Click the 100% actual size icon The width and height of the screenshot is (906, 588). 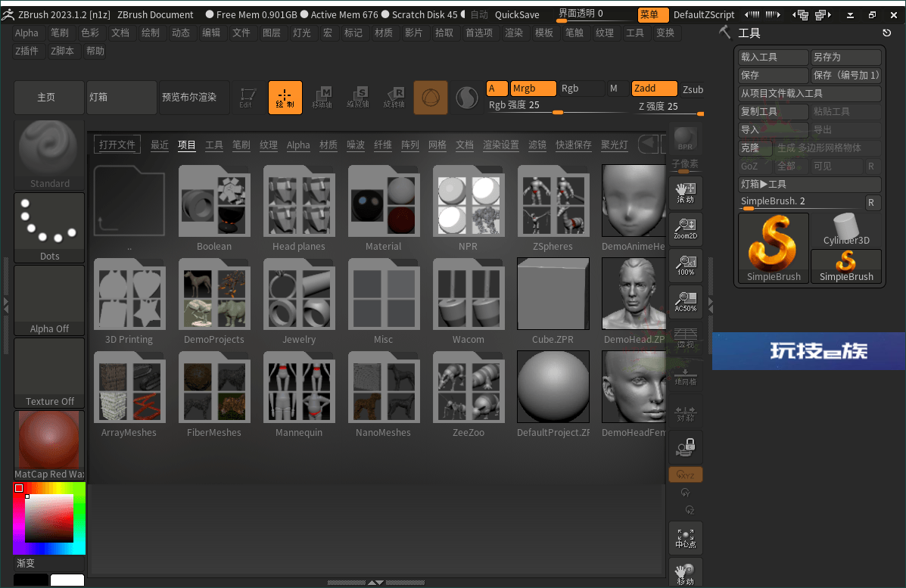coord(685,266)
